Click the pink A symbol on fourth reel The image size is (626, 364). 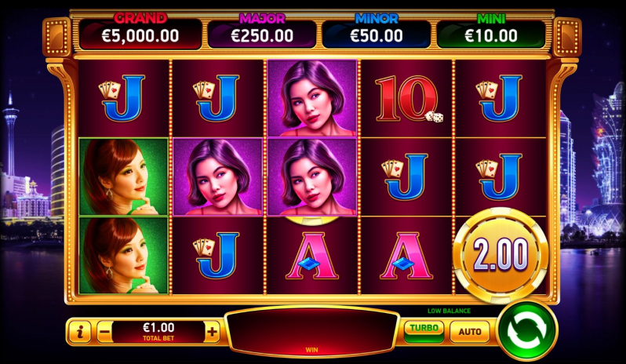pos(407,256)
